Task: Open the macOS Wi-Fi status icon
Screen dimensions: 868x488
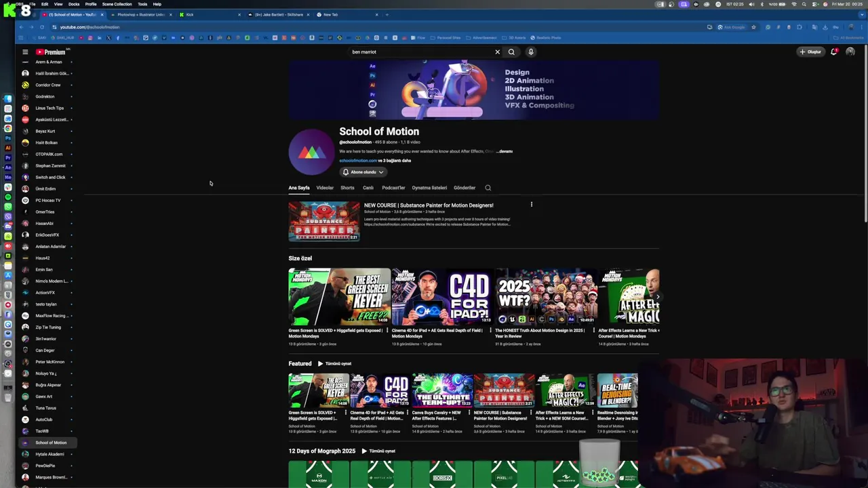Action: [794, 4]
